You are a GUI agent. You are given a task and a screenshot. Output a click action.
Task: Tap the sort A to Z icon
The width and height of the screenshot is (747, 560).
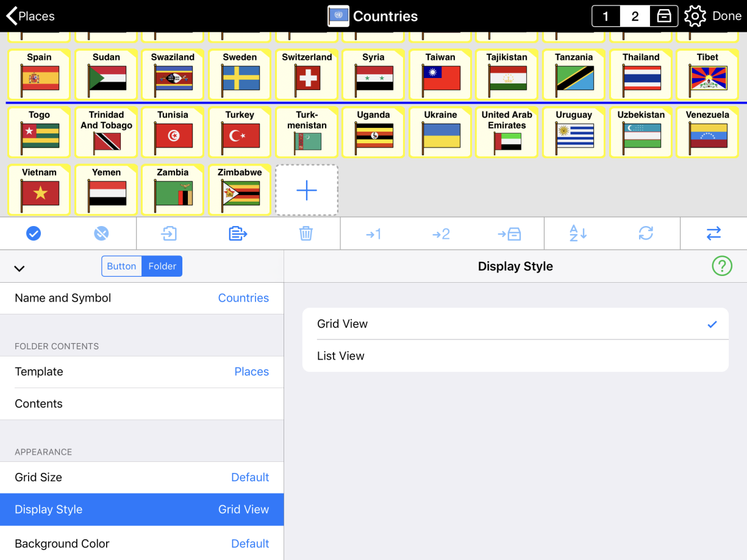tap(577, 233)
